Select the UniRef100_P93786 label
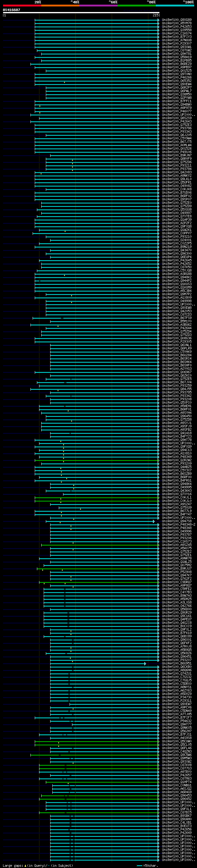 177,128
